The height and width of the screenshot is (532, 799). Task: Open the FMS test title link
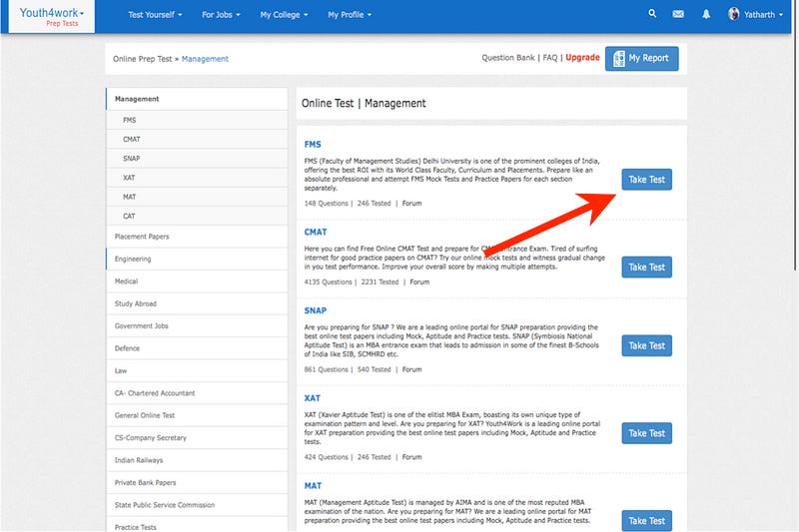pyautogui.click(x=313, y=145)
